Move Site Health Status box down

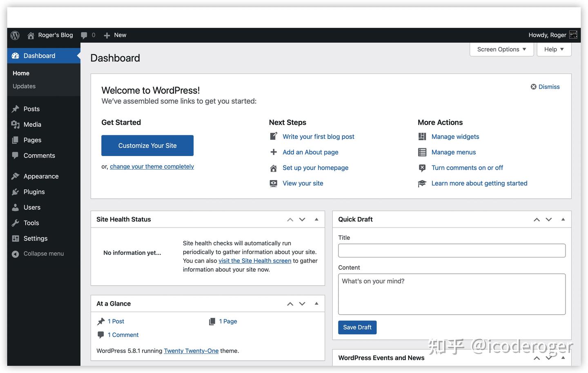pyautogui.click(x=302, y=219)
